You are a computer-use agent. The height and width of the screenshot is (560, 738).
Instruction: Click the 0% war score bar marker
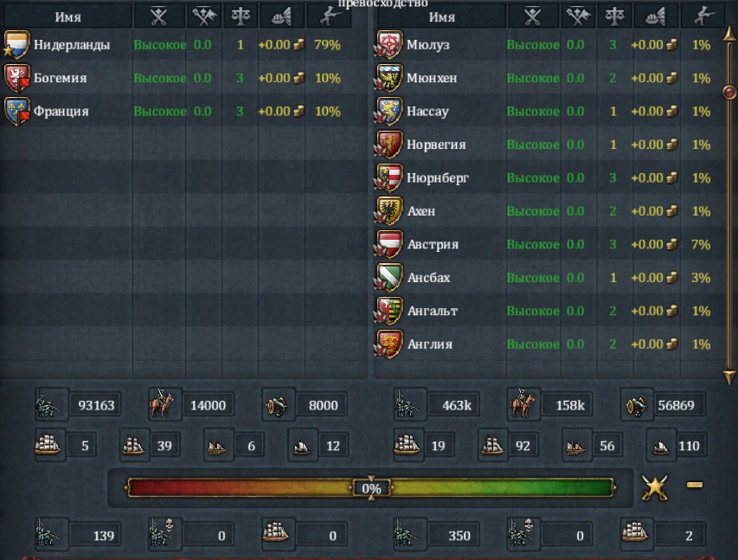click(x=371, y=488)
